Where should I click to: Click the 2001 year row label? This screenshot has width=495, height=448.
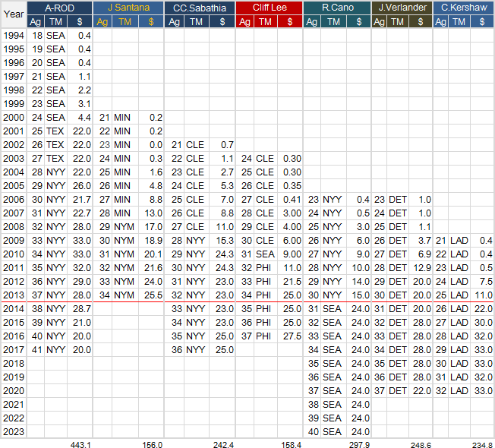(x=14, y=131)
